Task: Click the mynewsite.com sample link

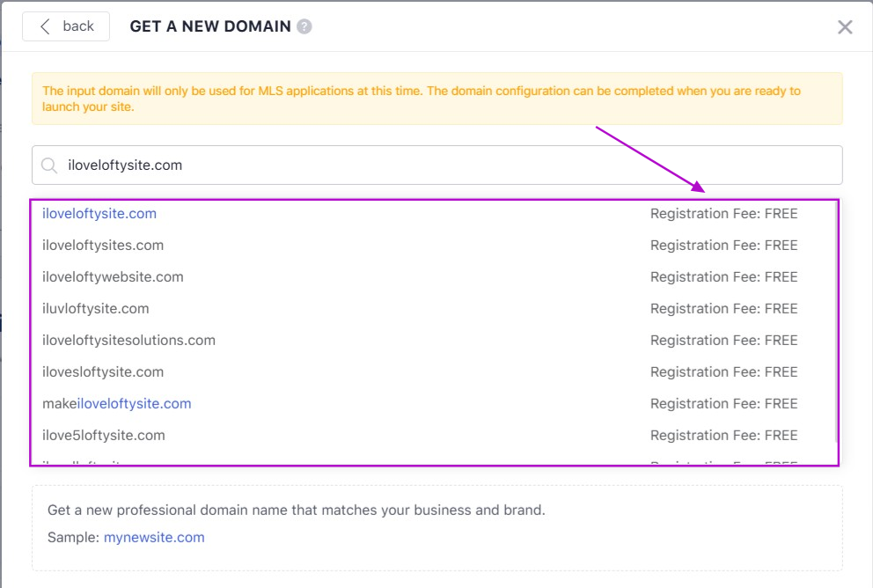Action: (154, 537)
